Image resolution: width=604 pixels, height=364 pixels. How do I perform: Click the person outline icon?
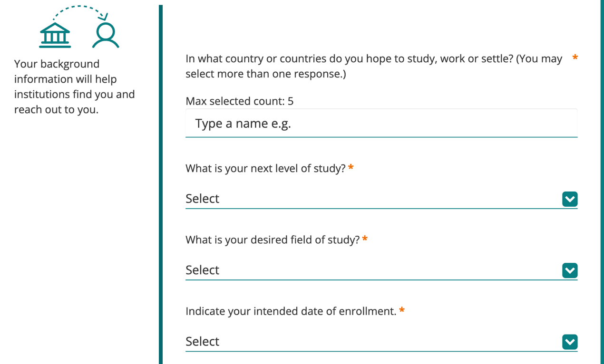(105, 36)
